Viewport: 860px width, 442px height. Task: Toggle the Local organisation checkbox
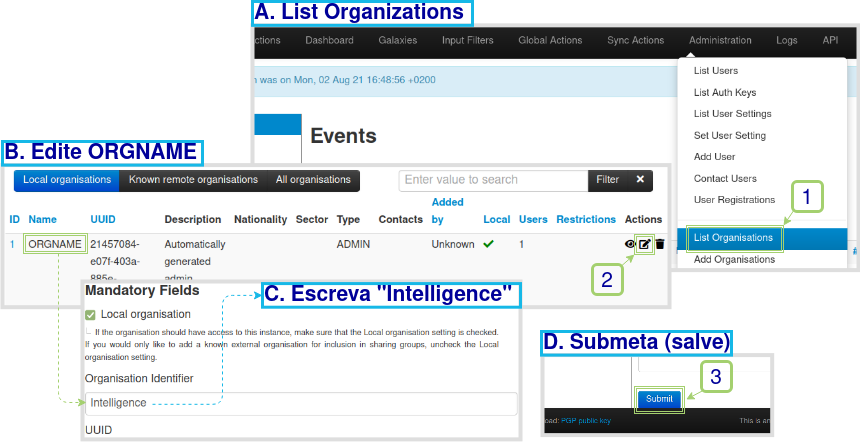(x=92, y=314)
